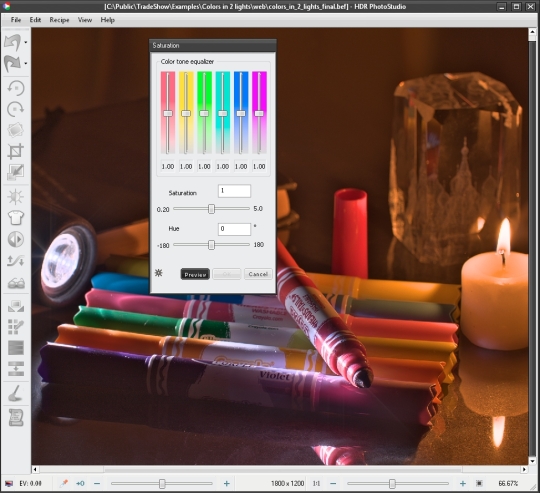The width and height of the screenshot is (540, 493).
Task: Click the EV: 0.00 status text
Action: (x=30, y=483)
